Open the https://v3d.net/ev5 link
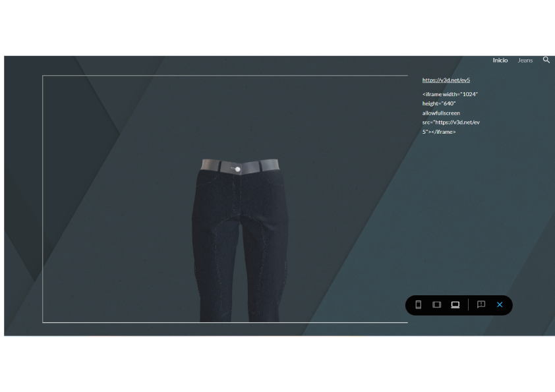555x392 pixels. [446, 80]
